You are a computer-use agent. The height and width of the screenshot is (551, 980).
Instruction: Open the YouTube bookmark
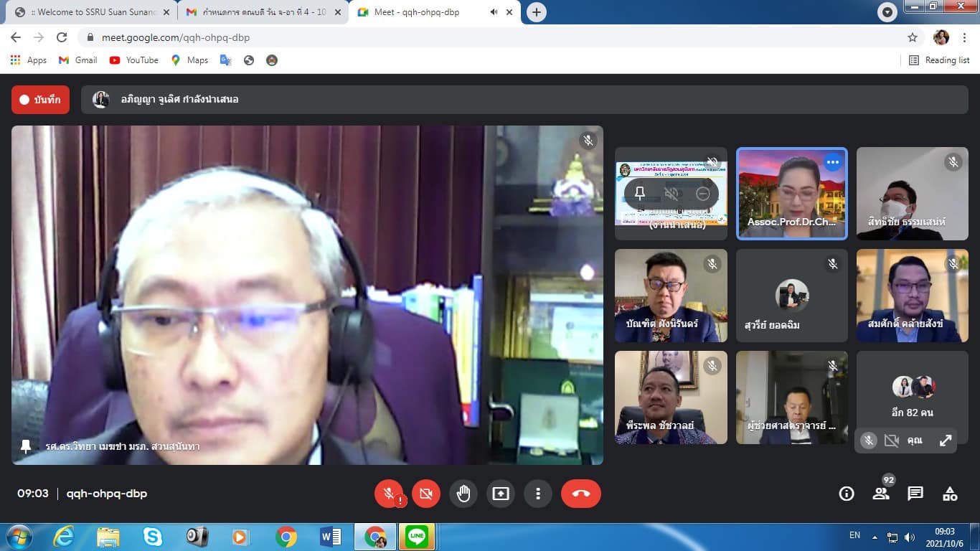click(x=134, y=60)
